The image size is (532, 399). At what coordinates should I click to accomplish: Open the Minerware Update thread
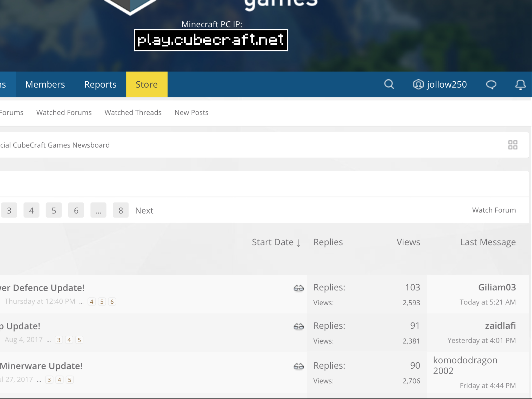click(41, 366)
